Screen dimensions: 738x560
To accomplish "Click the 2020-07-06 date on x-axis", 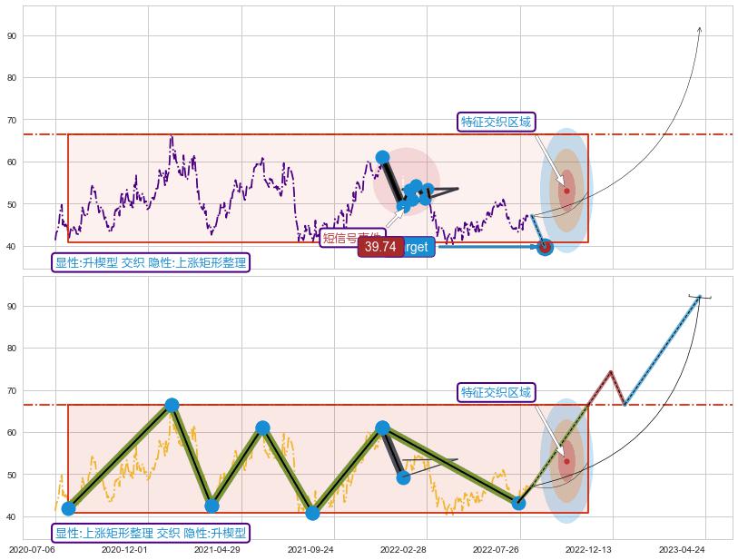I will point(31,549).
